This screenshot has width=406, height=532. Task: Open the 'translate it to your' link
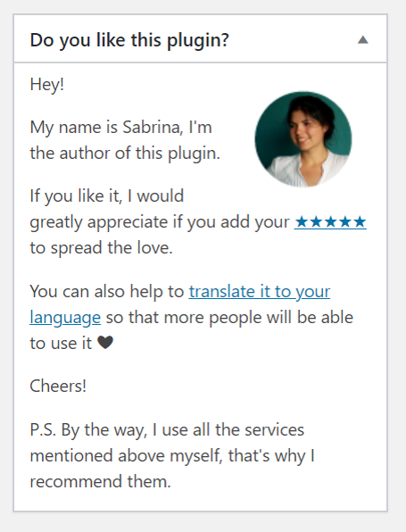coord(260,292)
